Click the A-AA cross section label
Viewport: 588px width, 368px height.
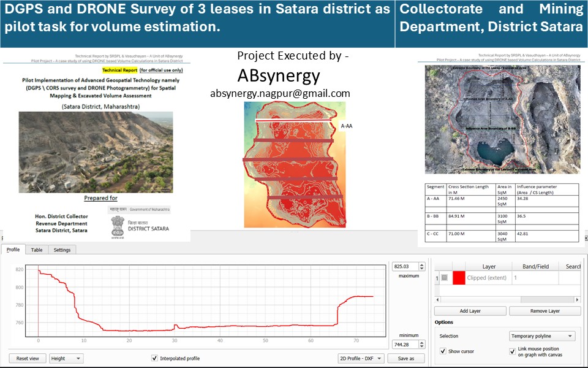click(x=346, y=126)
